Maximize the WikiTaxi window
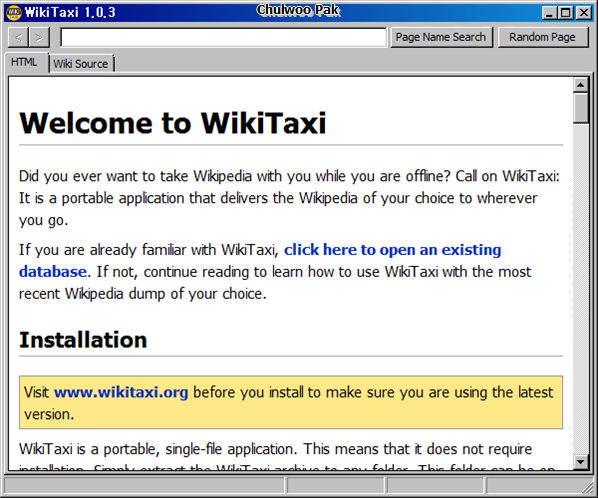This screenshot has height=498, width=598. [566, 13]
